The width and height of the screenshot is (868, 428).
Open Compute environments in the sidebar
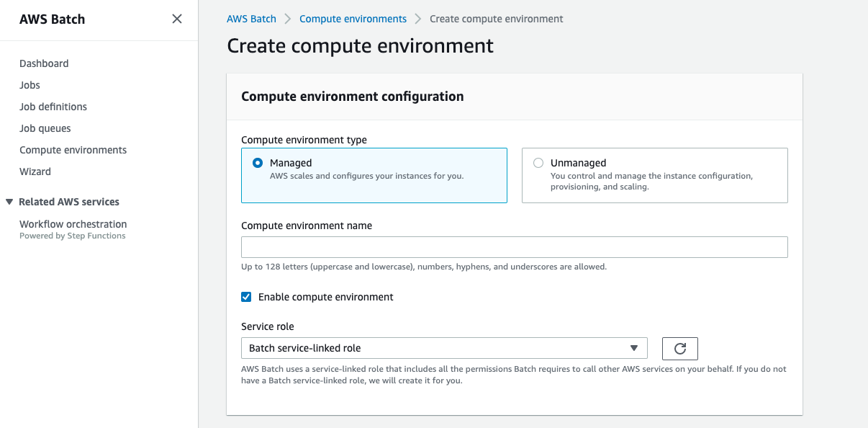(73, 150)
